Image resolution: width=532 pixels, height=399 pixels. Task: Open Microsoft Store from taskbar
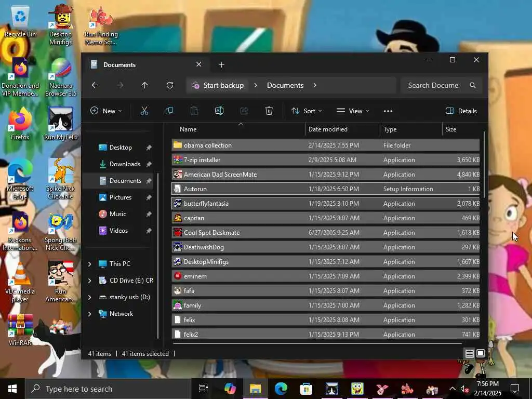point(306,389)
